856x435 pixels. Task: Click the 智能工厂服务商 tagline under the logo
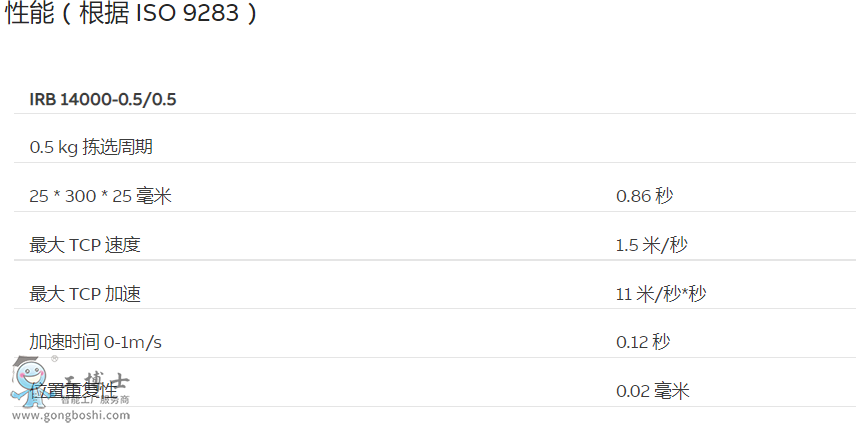95,400
